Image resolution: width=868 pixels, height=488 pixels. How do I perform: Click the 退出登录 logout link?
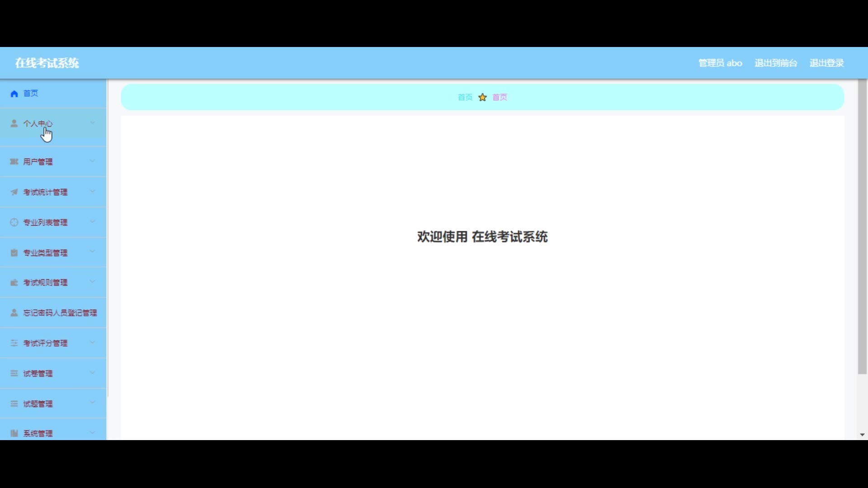(826, 63)
